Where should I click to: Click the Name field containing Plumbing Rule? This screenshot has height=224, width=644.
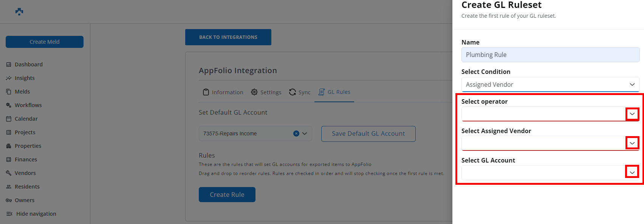(x=550, y=55)
